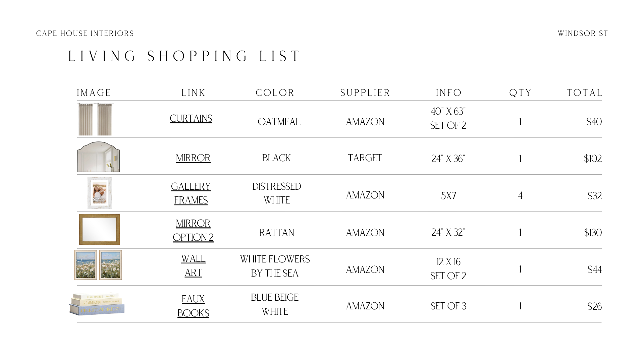Open the MIRROR OPTION 2 link
This screenshot has width=644, height=362.
193,230
